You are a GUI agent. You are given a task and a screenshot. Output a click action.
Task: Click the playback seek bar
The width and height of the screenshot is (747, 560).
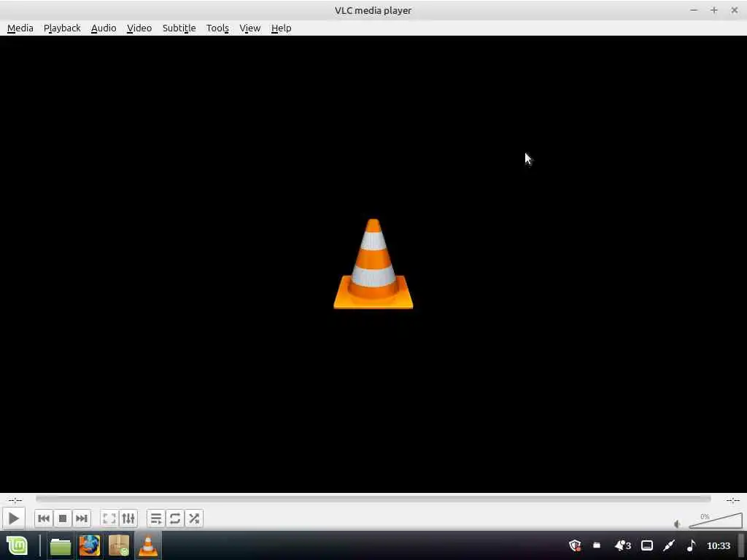pos(373,499)
